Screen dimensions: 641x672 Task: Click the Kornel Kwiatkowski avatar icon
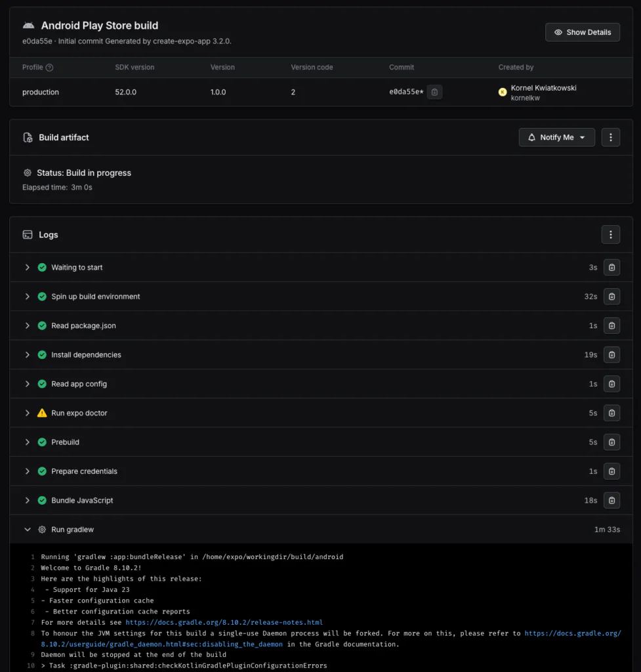(x=503, y=92)
